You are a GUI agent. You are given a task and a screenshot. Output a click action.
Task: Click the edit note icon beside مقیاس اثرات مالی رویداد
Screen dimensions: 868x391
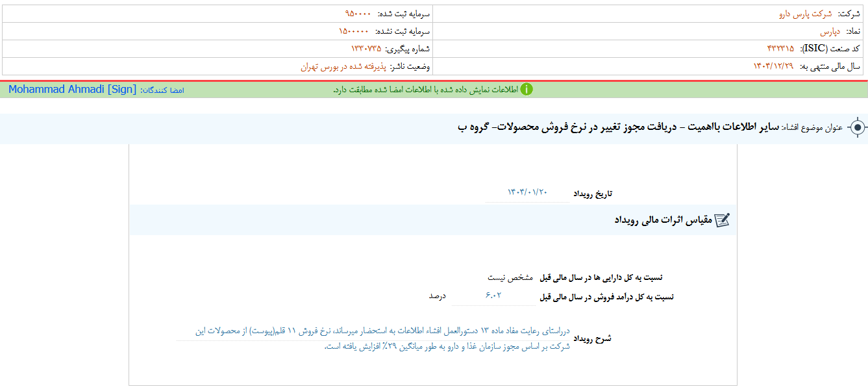coord(723,220)
